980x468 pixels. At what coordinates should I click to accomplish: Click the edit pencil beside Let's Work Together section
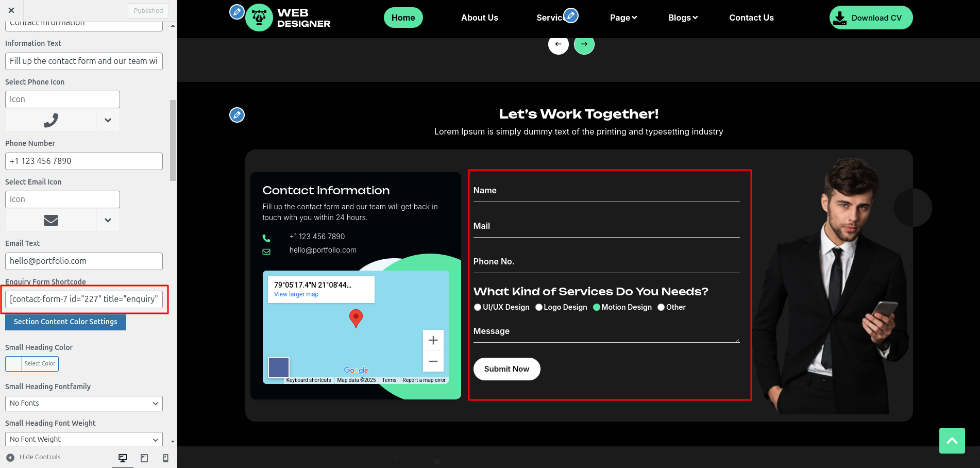point(236,114)
